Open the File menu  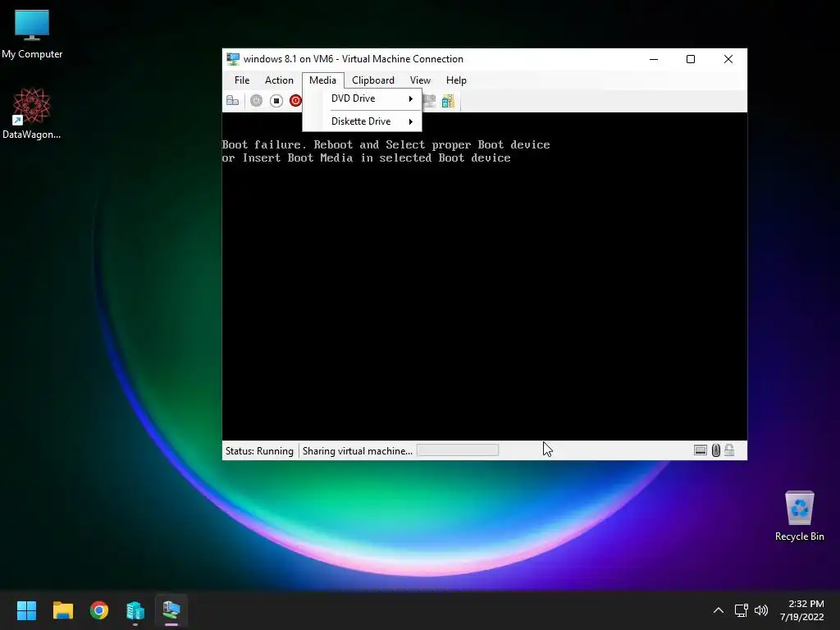coord(242,80)
